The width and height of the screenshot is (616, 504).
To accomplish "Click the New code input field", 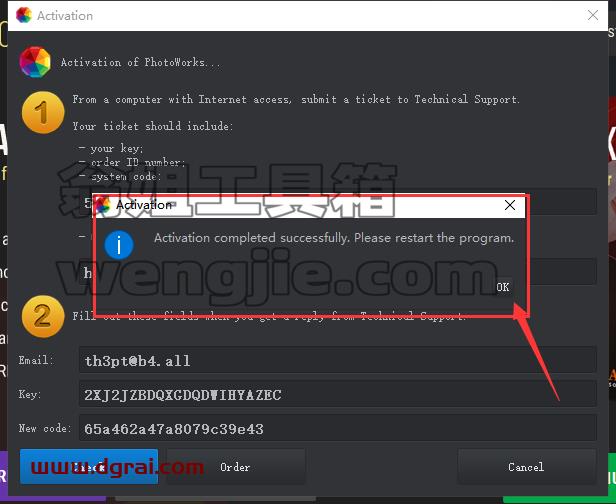I will pyautogui.click(x=337, y=428).
